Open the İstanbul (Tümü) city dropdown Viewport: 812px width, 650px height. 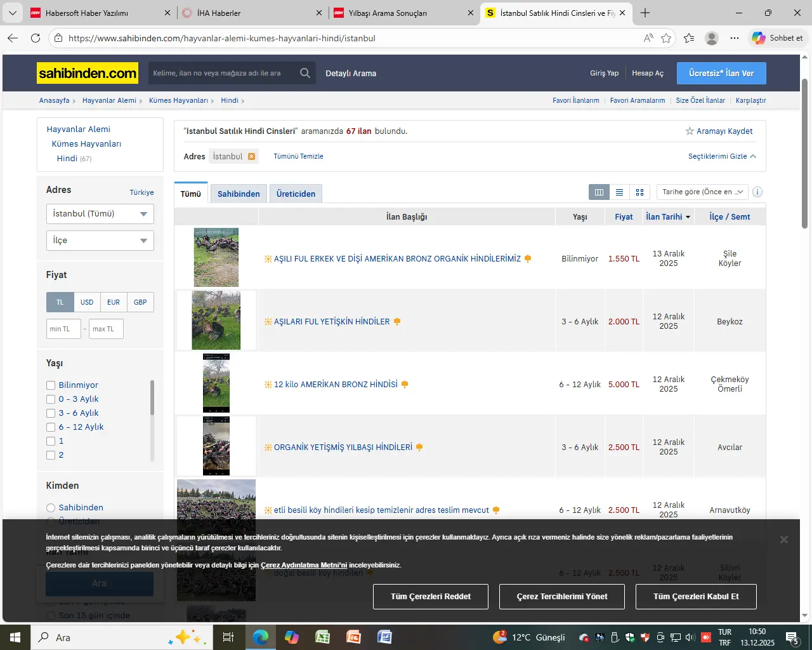[x=100, y=214]
